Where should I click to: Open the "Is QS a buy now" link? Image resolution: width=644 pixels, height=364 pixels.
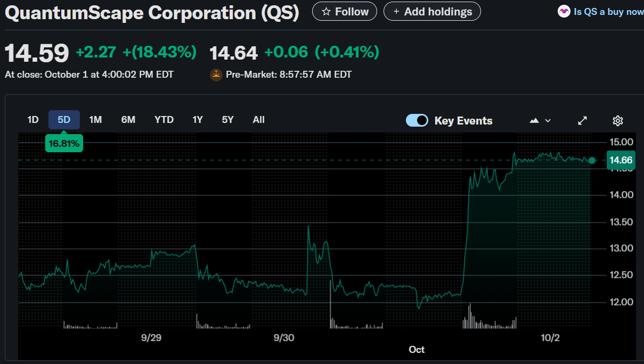point(608,11)
